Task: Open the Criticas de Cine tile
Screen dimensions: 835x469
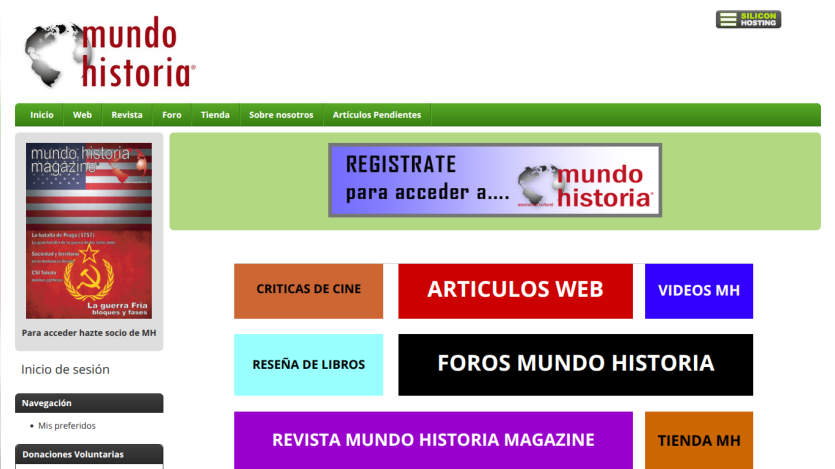Action: pyautogui.click(x=308, y=291)
